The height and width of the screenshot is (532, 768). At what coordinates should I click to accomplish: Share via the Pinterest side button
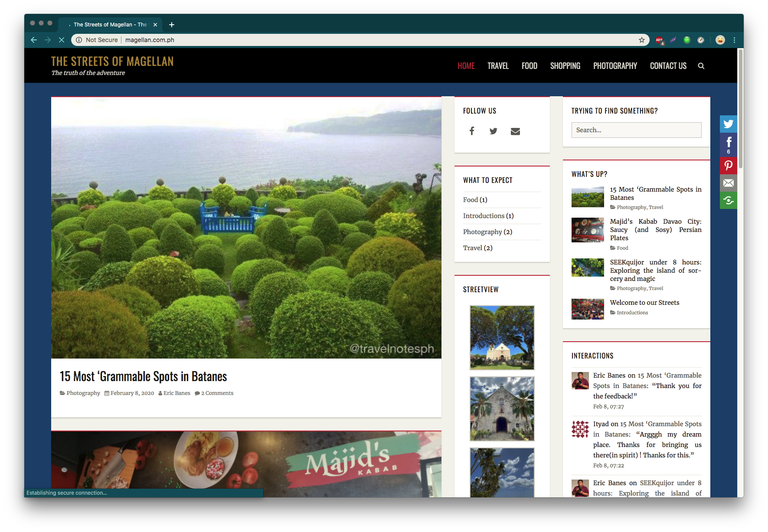click(729, 166)
